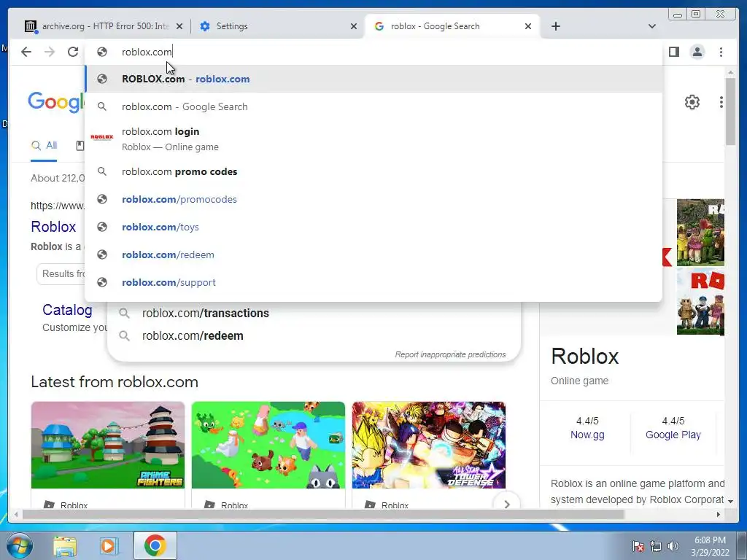Click the browser back arrow
The width and height of the screenshot is (747, 560).
pyautogui.click(x=26, y=52)
